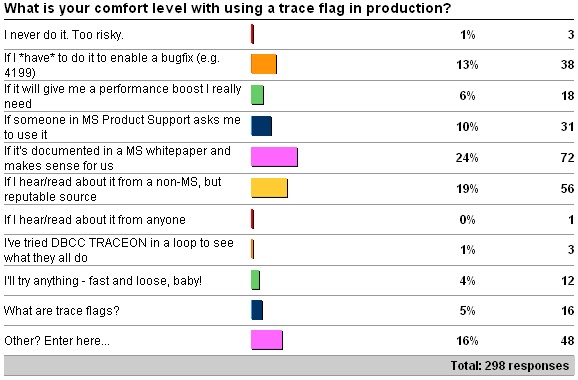Click the Total: 298 responses footer

pyautogui.click(x=510, y=366)
